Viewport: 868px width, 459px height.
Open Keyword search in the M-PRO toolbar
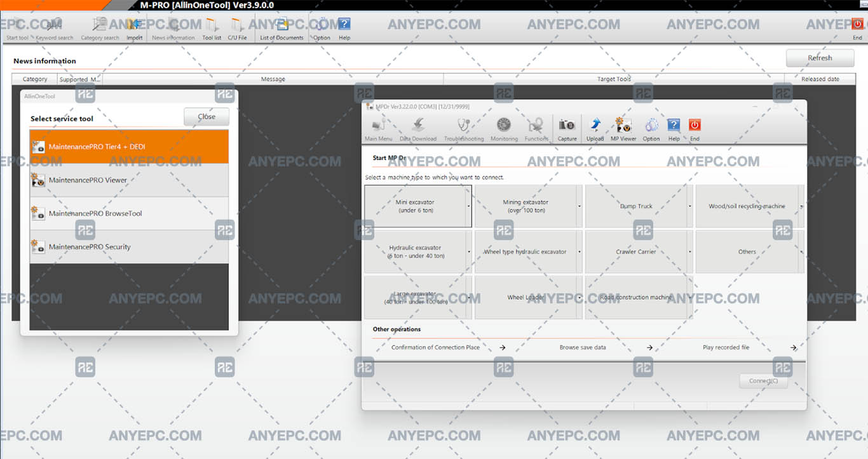pos(54,29)
